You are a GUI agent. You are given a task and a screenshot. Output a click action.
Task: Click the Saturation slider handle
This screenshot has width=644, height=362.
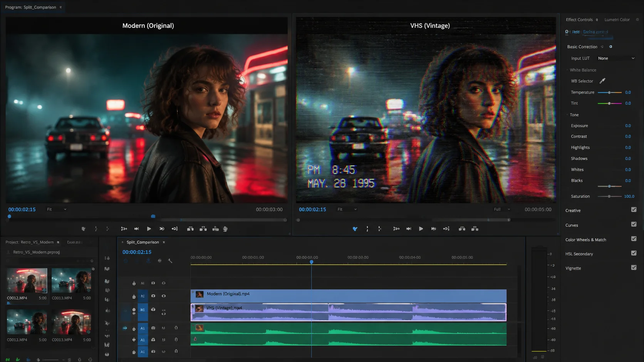[x=609, y=197]
